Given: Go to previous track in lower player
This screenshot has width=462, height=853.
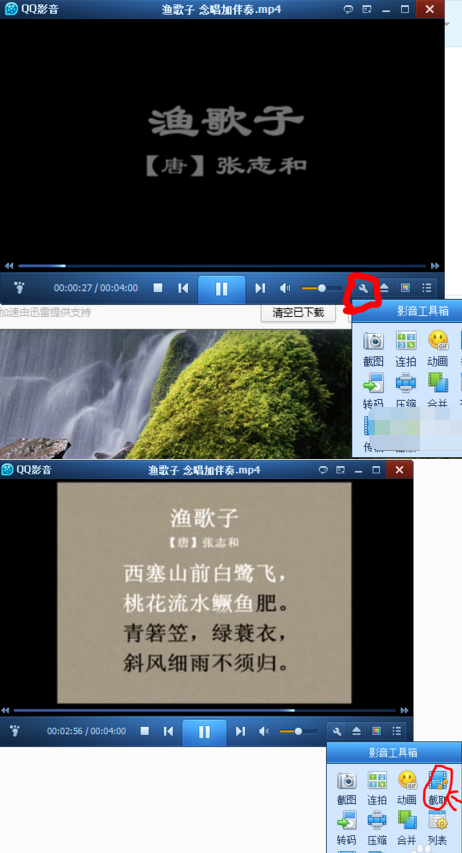Looking at the screenshot, I should coord(169,731).
